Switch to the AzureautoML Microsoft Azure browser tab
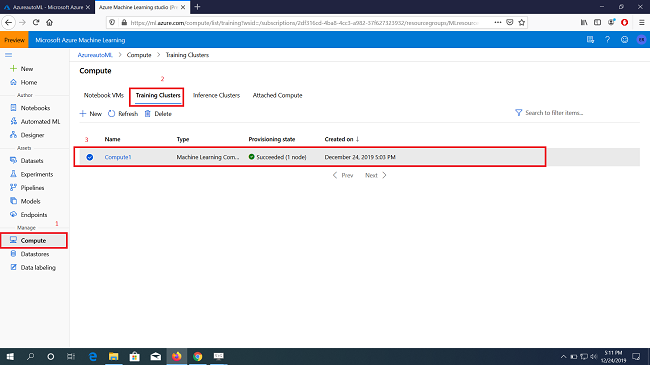Screen dimensions: 650x365 click(x=47, y=7)
